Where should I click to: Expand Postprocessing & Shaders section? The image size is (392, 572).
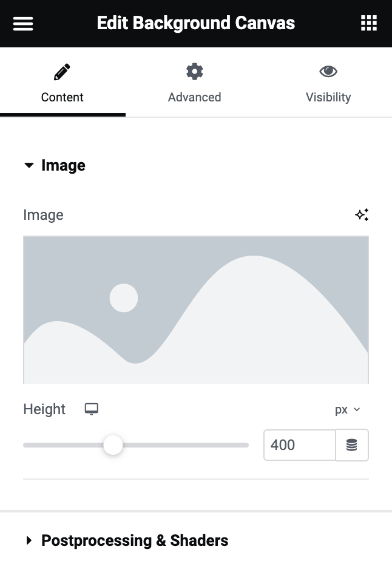pyautogui.click(x=29, y=540)
